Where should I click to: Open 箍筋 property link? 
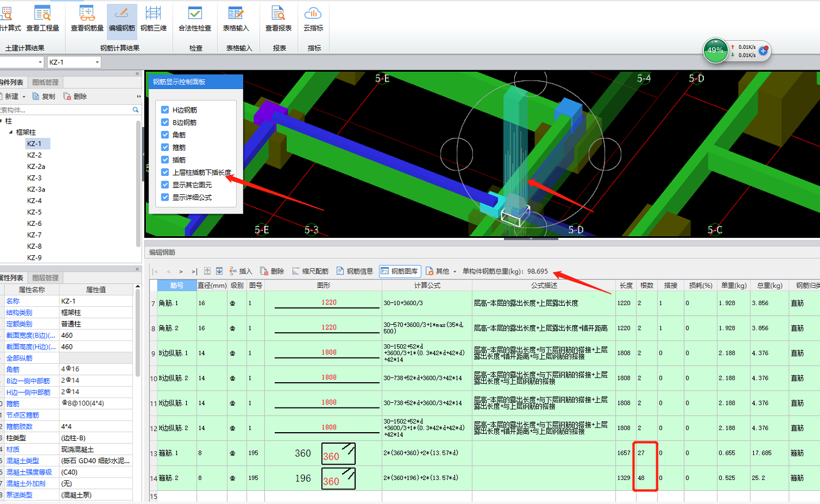(13, 404)
